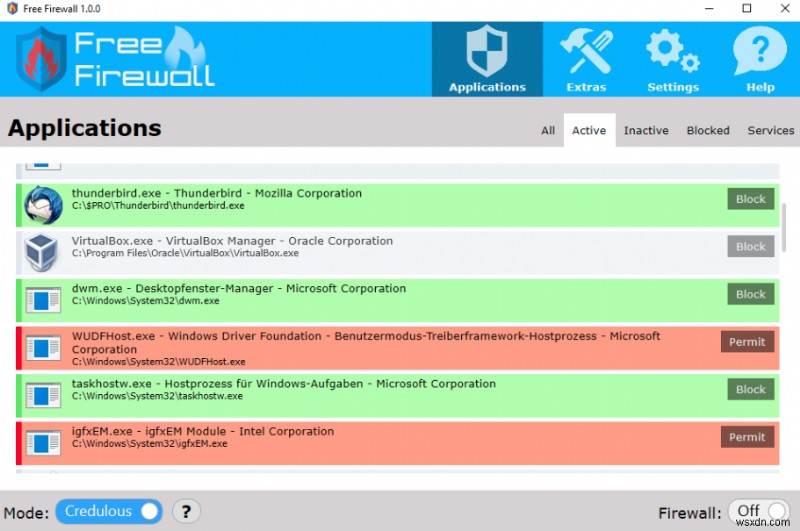Click the C:\Windows\System32\WUDFHost.exe path
The height and width of the screenshot is (531, 800).
[159, 362]
